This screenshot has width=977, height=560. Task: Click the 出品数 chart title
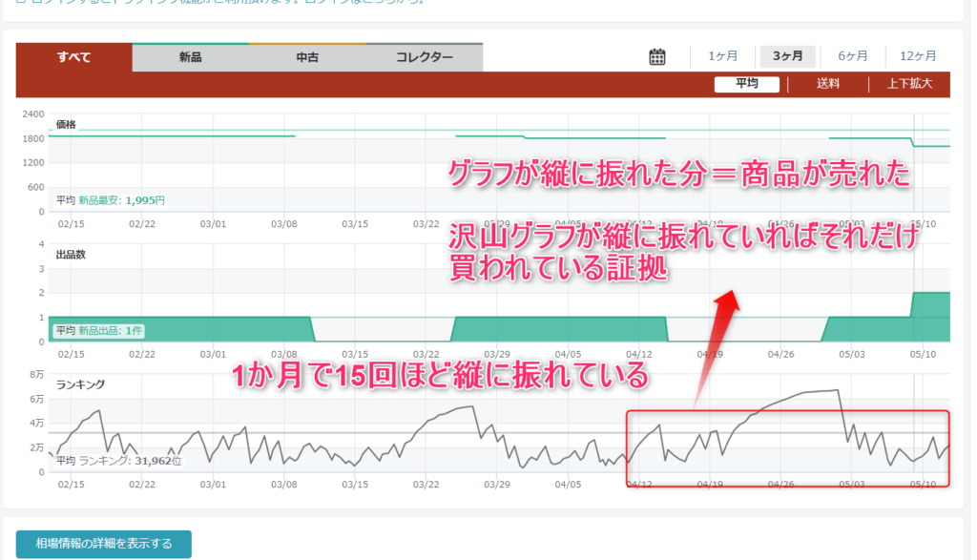coord(70,255)
